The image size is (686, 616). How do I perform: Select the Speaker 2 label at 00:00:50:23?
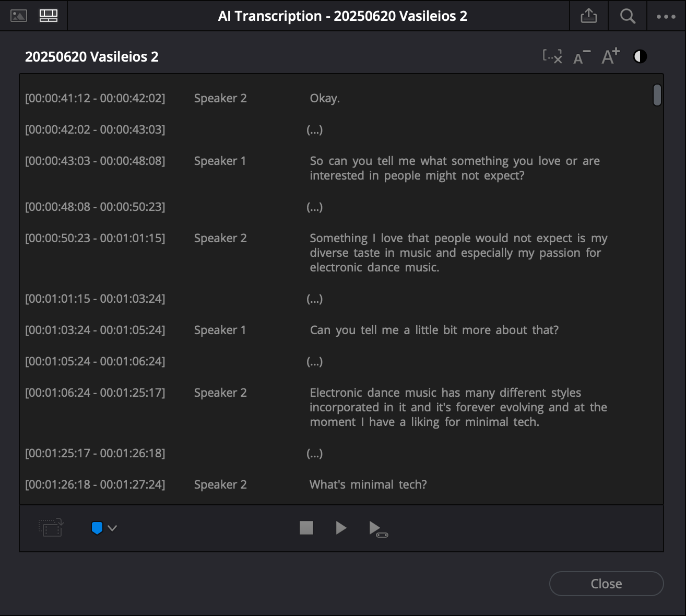(220, 238)
